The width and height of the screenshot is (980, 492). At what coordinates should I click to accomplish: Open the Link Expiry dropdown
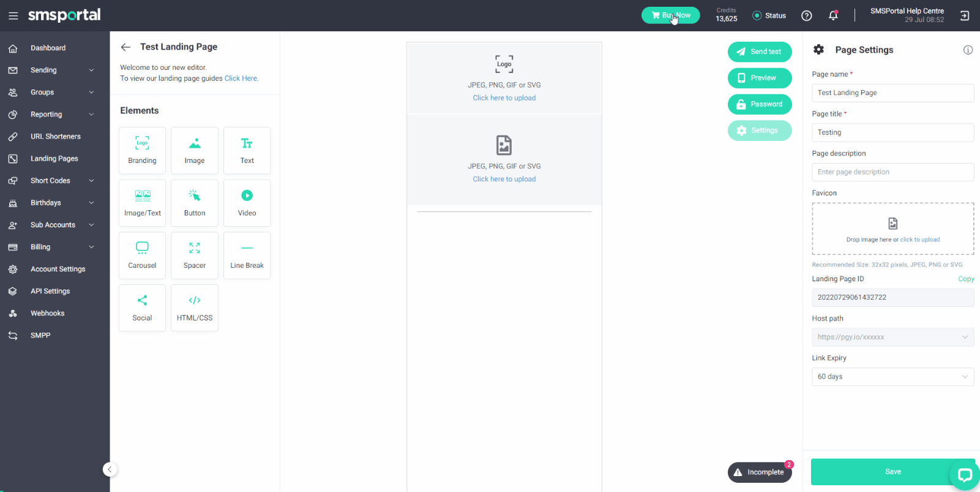point(892,377)
